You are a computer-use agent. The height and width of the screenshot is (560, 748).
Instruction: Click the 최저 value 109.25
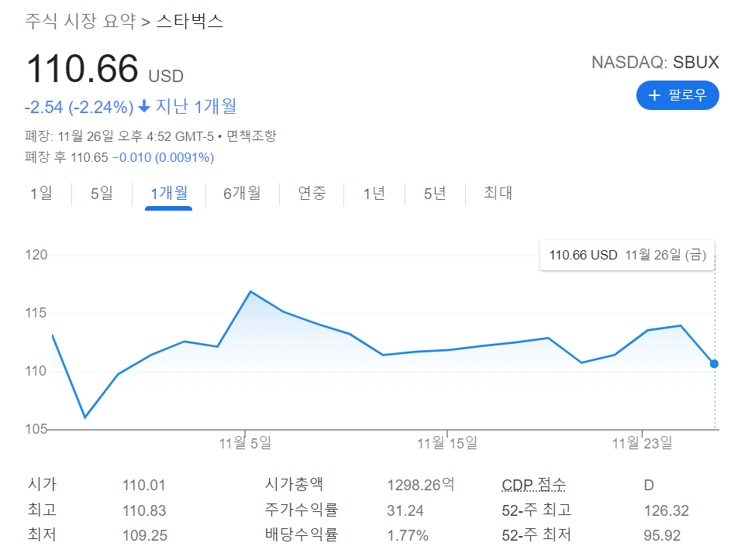[x=145, y=536]
